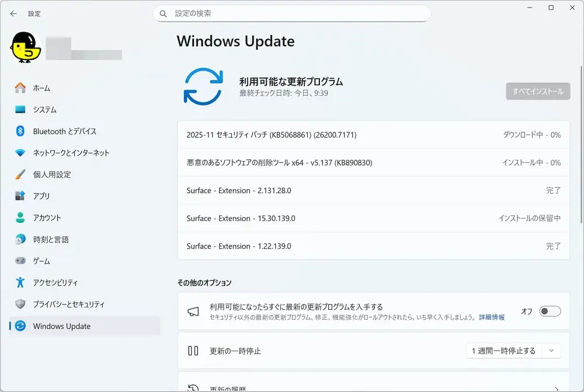584x392 pixels.
Task: Select Bluetooth とデバイス in the sidebar
Action: 57,131
